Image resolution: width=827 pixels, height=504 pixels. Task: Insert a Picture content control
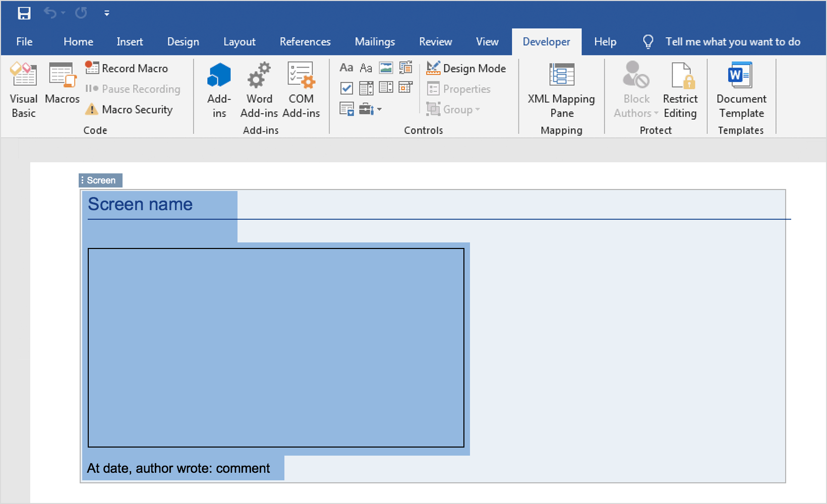pyautogui.click(x=386, y=68)
